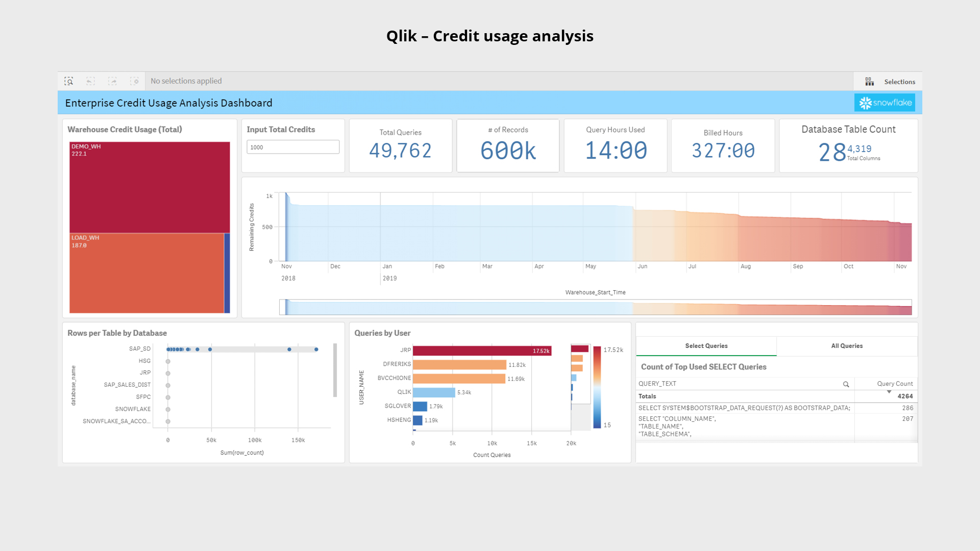Click the search icon in QUERY_TEXT column
This screenshot has height=551, width=980.
pyautogui.click(x=846, y=384)
